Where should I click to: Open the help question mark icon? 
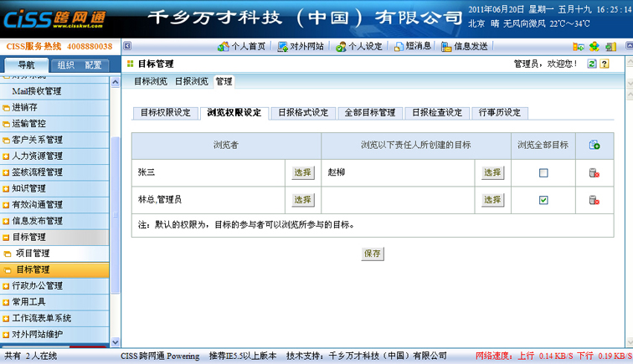[x=605, y=64]
